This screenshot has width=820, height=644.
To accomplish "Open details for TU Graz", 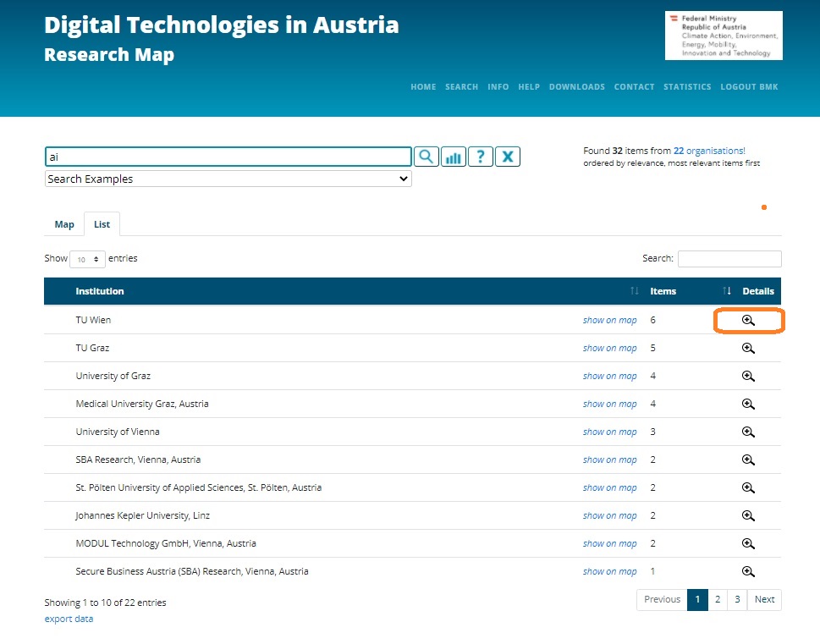I will (x=748, y=349).
